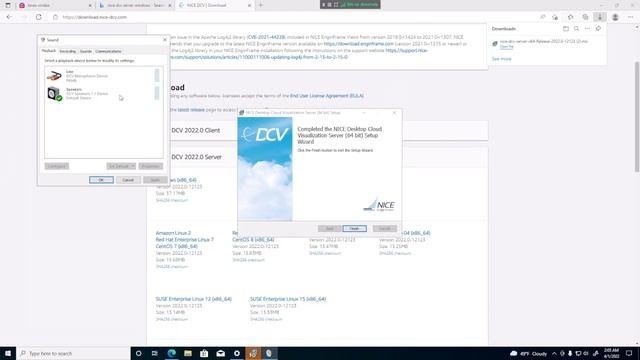Open Task View on the taskbar
Viewport: 640px width, 360px height.
155,353
